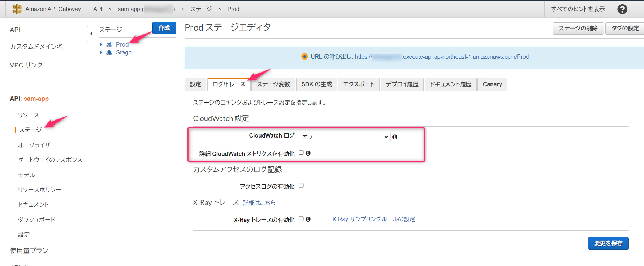Click the Stage stage icon in the tree

[x=109, y=52]
